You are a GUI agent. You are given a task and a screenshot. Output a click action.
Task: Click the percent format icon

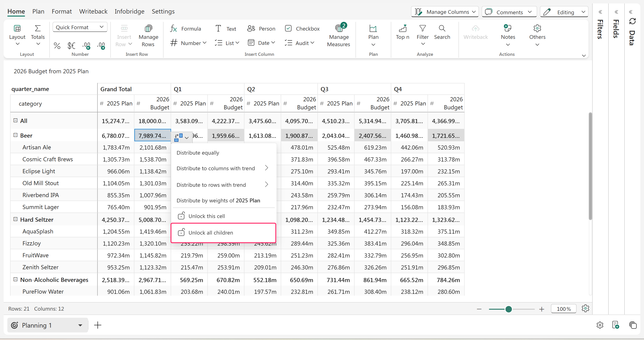(x=57, y=45)
